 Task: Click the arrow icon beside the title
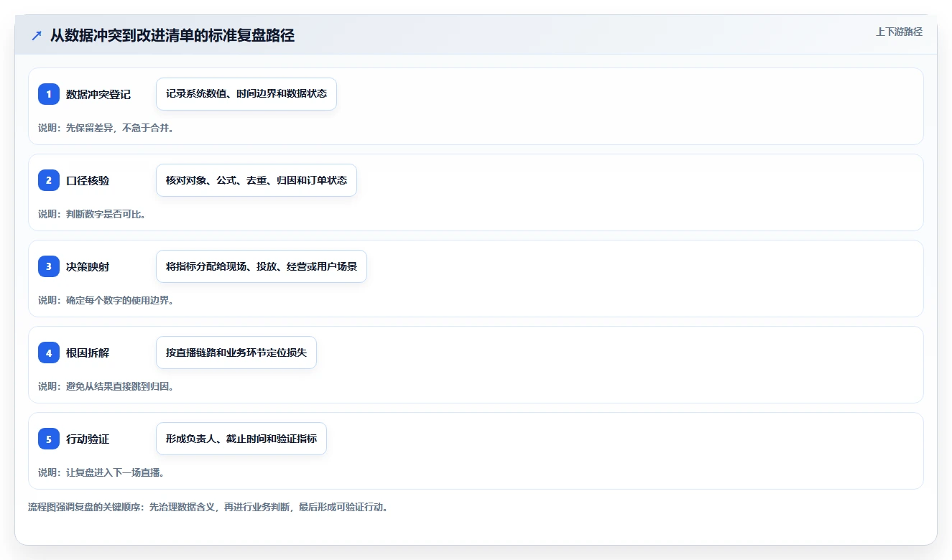click(37, 35)
